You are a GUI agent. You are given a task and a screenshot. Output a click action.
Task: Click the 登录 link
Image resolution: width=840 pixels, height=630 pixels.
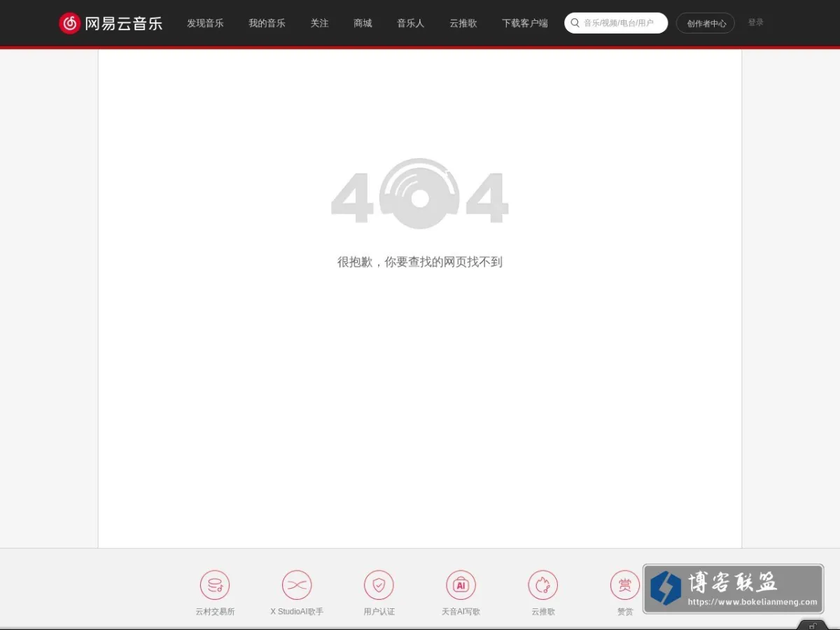click(756, 22)
